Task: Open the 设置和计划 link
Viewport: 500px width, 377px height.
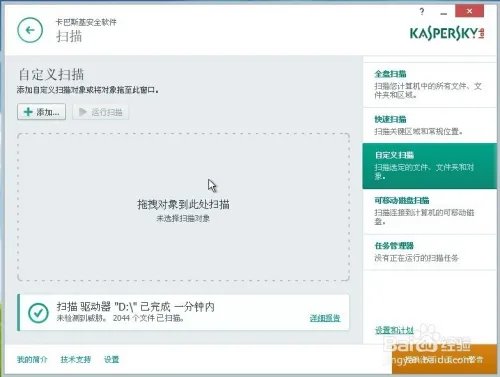Action: coord(394,330)
